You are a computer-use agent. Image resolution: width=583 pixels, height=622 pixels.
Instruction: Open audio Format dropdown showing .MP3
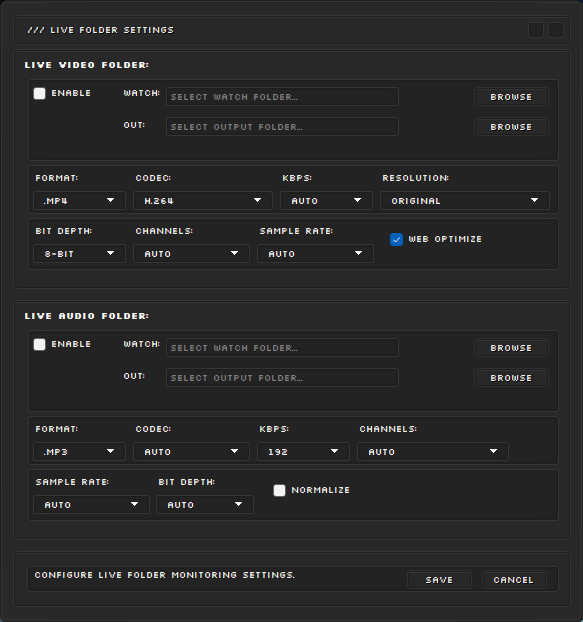(x=79, y=451)
